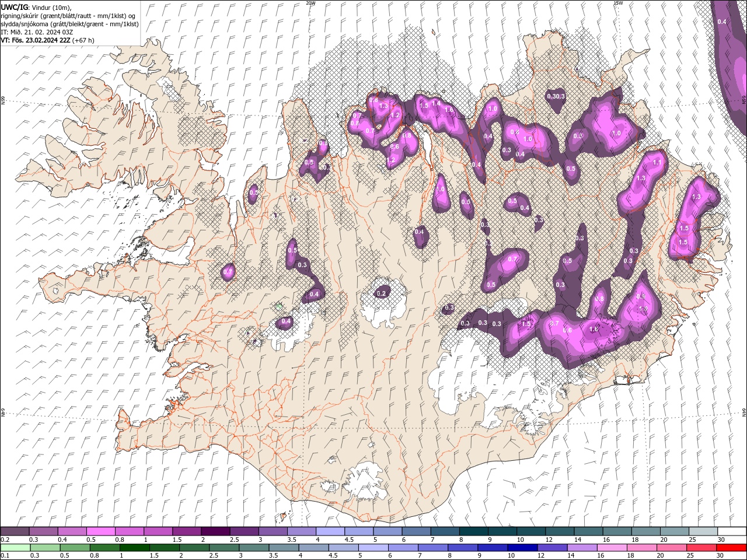Click the white swatch after upper-row 30

pos(731,531)
